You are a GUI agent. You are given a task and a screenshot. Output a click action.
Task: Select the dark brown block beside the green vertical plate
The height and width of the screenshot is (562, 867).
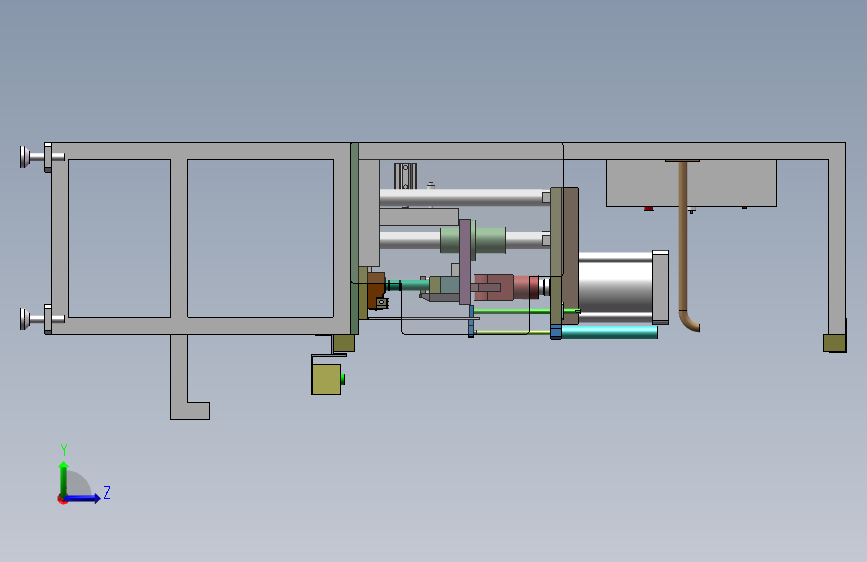coord(376,288)
